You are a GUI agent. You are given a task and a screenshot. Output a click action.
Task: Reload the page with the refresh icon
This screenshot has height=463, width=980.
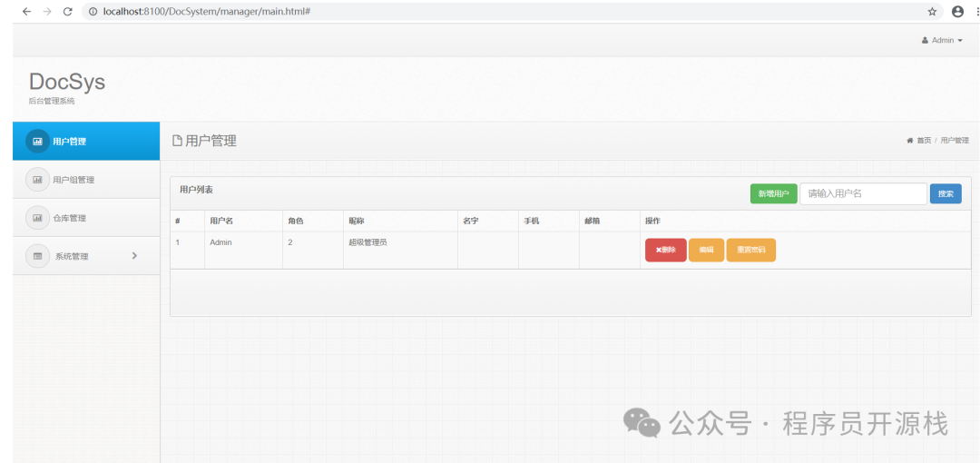67,12
